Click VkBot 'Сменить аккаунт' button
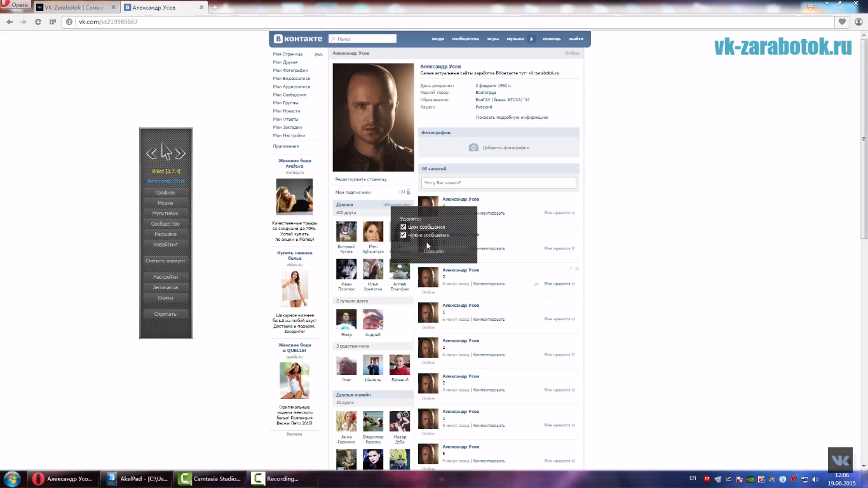Viewport: 868px width, 488px height. [165, 261]
